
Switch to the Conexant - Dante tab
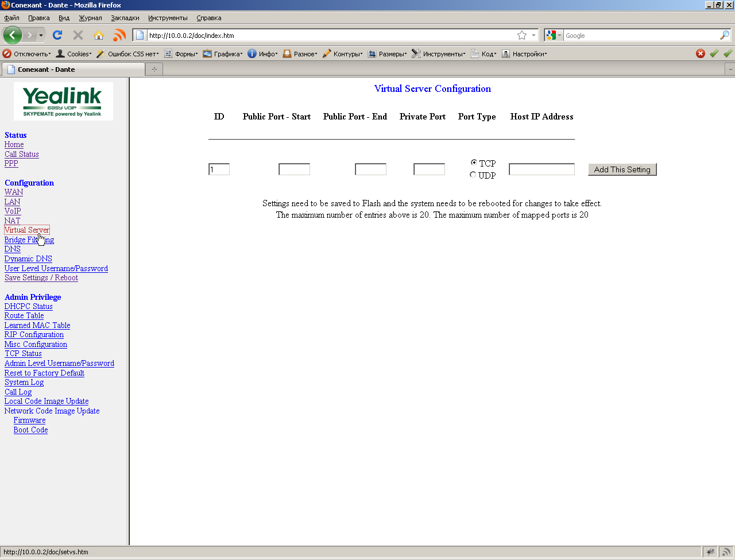pos(73,69)
